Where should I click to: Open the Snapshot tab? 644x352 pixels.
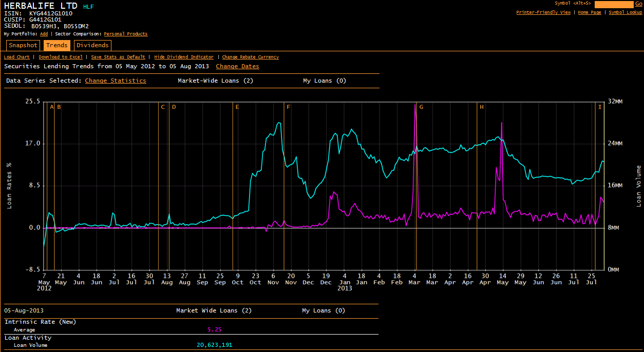23,45
